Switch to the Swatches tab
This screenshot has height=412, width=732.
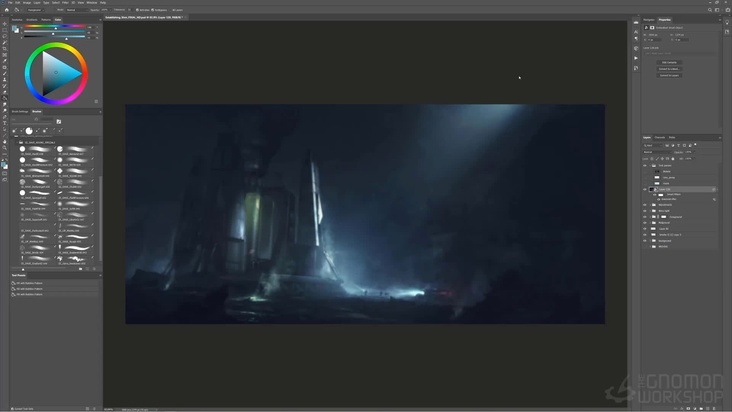coord(17,20)
